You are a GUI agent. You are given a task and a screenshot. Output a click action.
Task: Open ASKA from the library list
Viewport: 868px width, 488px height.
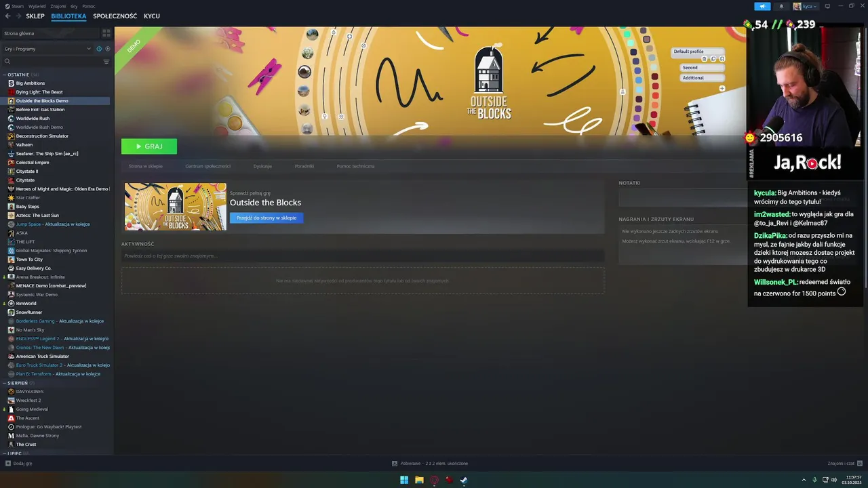22,233
